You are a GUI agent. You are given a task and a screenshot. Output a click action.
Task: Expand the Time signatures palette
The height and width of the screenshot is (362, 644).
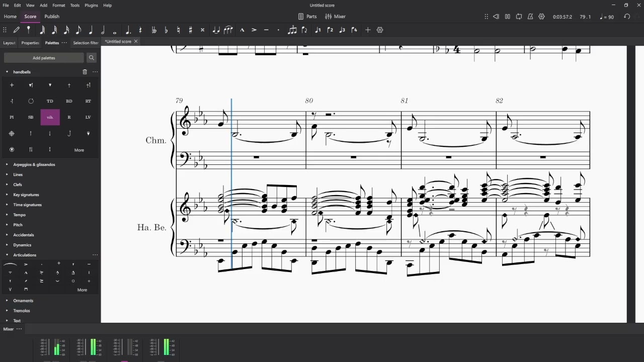pos(7,205)
